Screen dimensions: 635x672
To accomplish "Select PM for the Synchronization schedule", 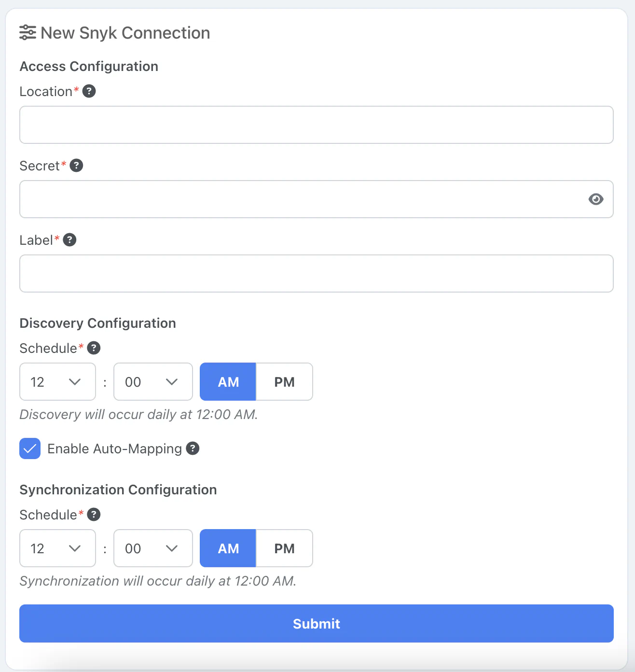I will 284,548.
